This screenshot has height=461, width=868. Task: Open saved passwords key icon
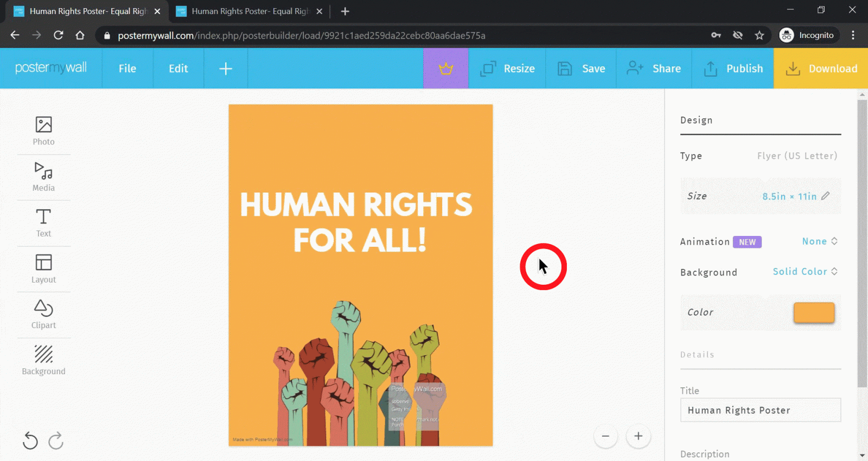[x=716, y=35]
